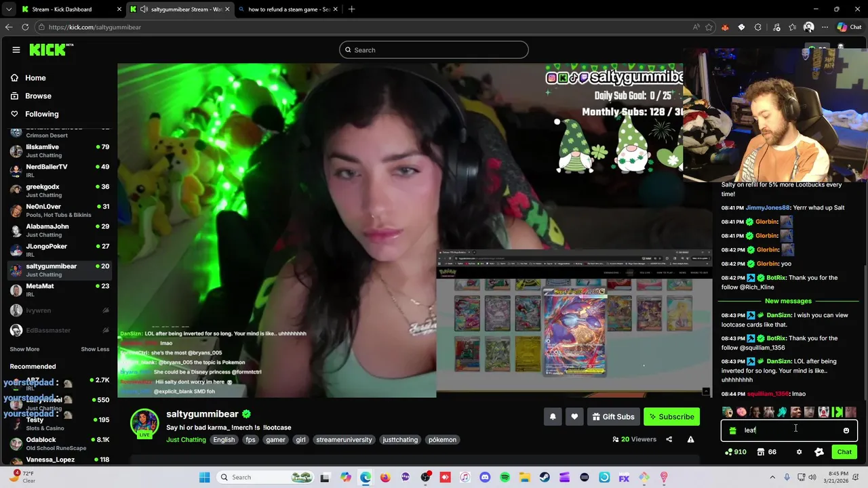The image size is (868, 488).
Task: Add this page to favorites star
Action: pos(709,27)
